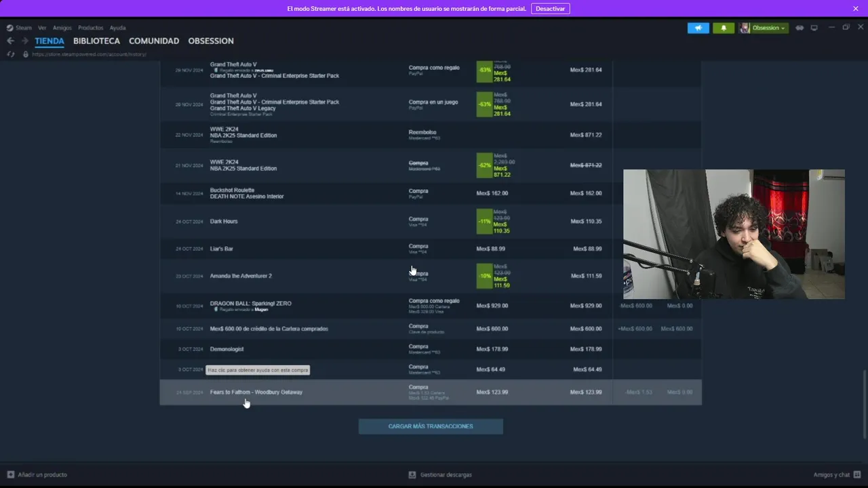
Task: Go back with the left arrow
Action: pos(10,41)
